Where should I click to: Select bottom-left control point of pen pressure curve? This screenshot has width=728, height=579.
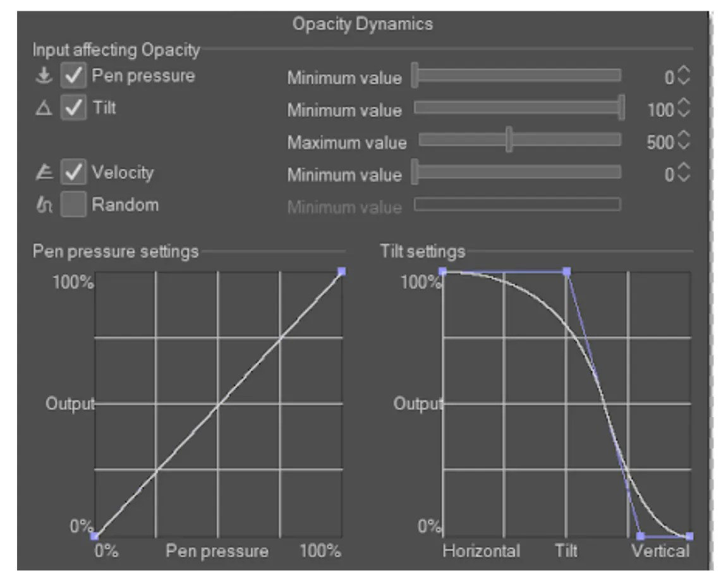[x=94, y=536]
